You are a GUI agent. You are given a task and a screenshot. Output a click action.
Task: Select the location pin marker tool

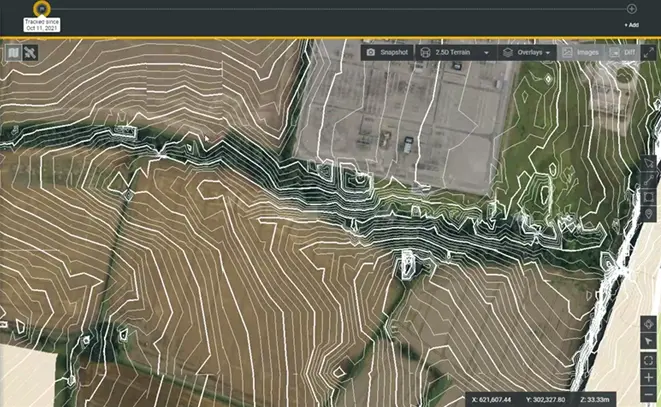(x=649, y=214)
